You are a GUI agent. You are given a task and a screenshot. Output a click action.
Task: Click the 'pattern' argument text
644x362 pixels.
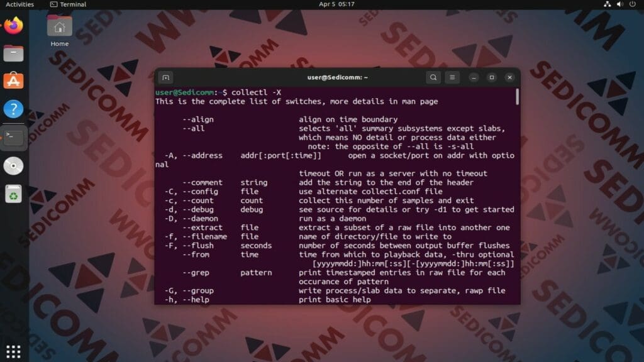pyautogui.click(x=257, y=273)
